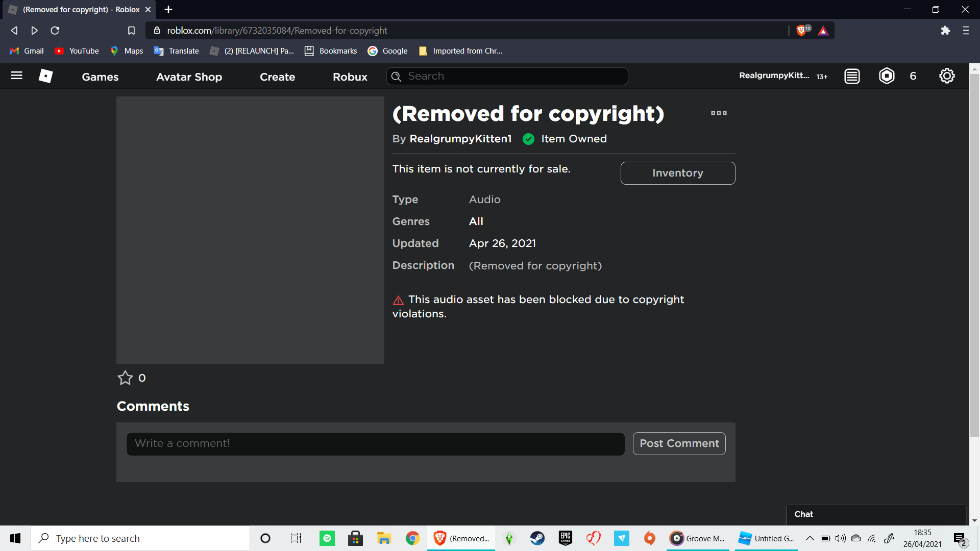Bookmark this page with bookmark icon

[131, 31]
